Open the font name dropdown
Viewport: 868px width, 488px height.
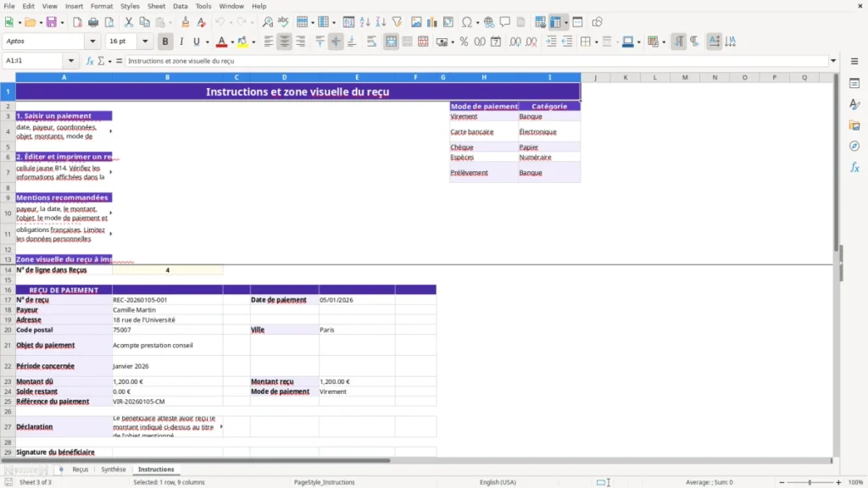92,42
